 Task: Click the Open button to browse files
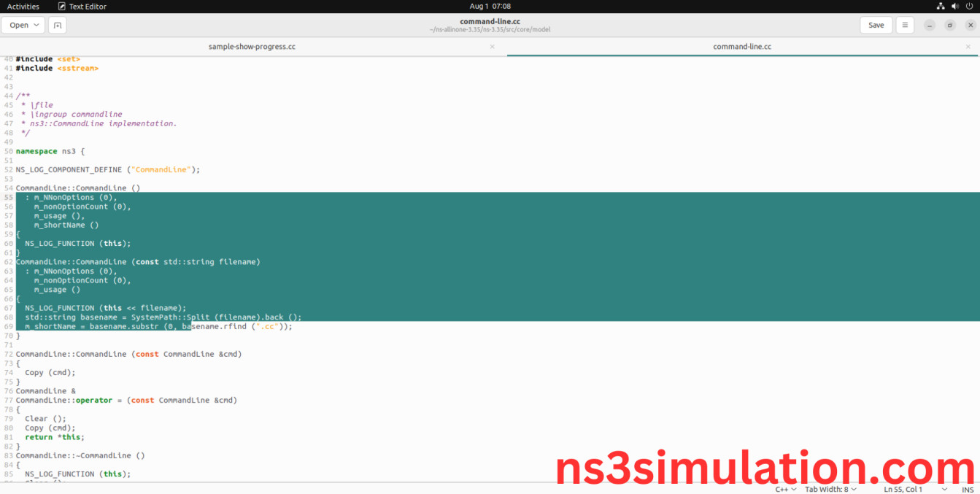(20, 25)
